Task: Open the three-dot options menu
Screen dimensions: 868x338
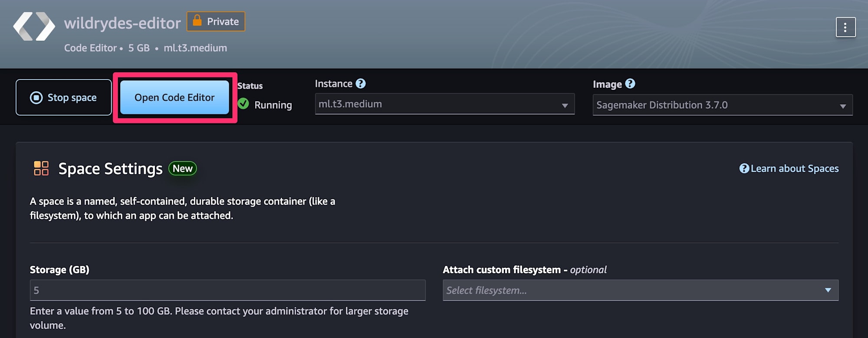Action: [x=845, y=27]
